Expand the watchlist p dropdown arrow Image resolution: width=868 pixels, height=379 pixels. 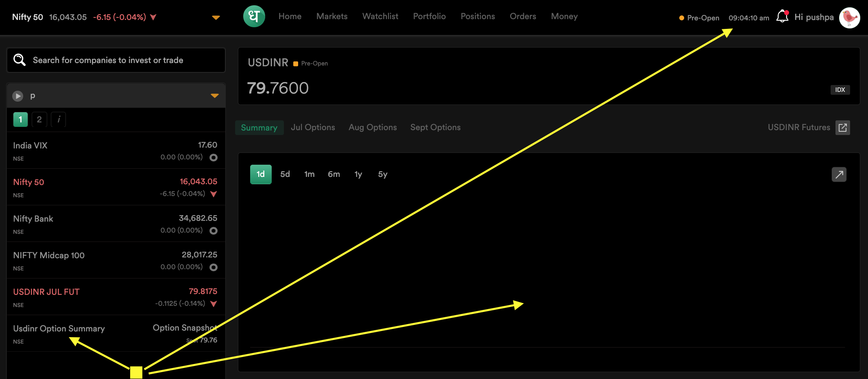214,96
